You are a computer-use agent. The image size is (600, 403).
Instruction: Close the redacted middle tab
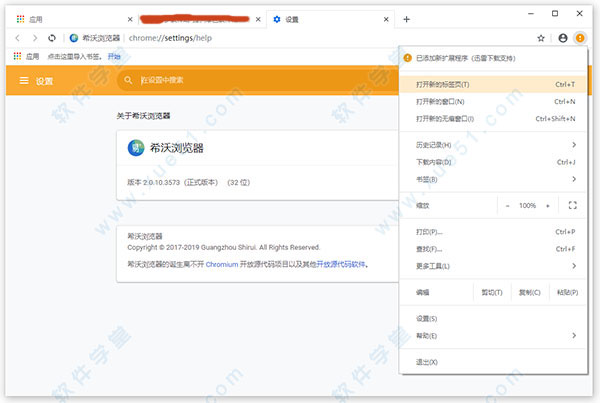pyautogui.click(x=258, y=19)
